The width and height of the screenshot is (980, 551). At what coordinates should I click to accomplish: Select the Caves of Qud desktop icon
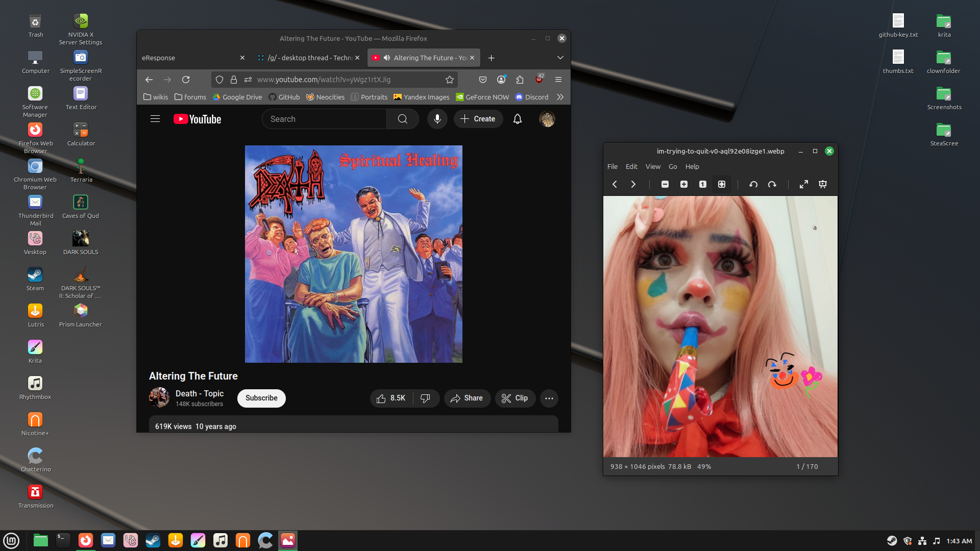click(x=81, y=207)
